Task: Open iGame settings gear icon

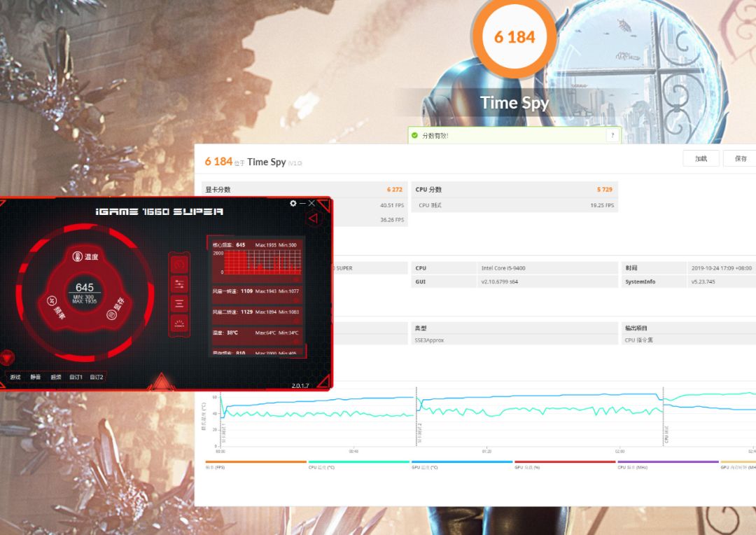Action: point(293,203)
